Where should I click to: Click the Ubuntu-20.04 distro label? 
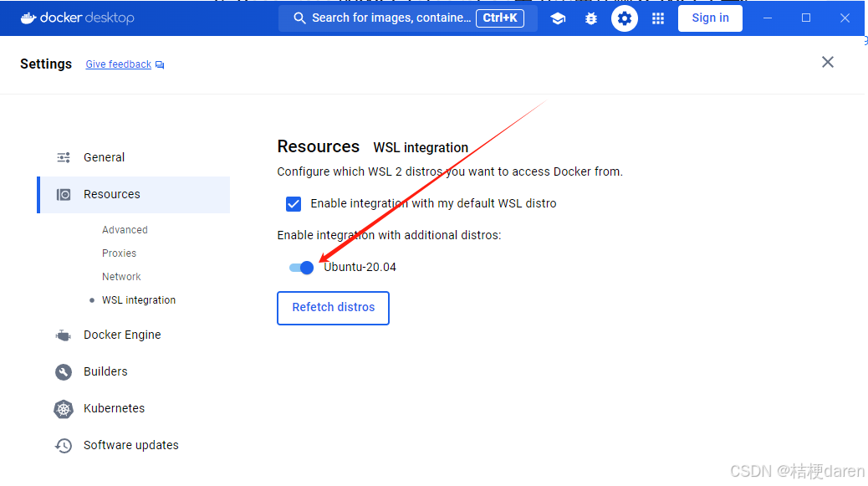(x=360, y=268)
